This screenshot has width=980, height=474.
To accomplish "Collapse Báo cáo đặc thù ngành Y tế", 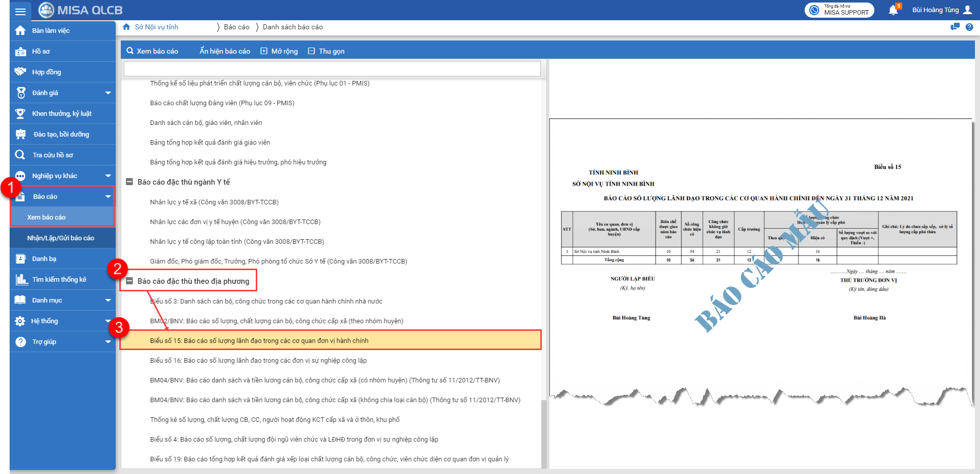I will 129,182.
